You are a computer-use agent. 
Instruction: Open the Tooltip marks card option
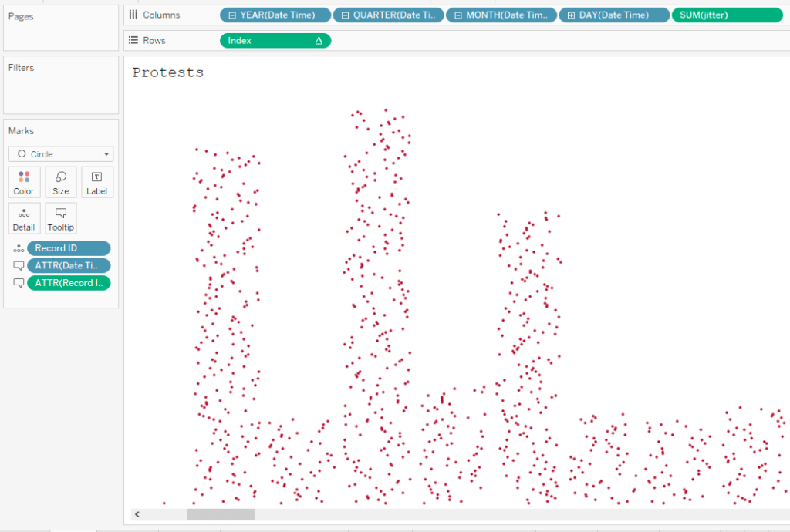[61, 218]
